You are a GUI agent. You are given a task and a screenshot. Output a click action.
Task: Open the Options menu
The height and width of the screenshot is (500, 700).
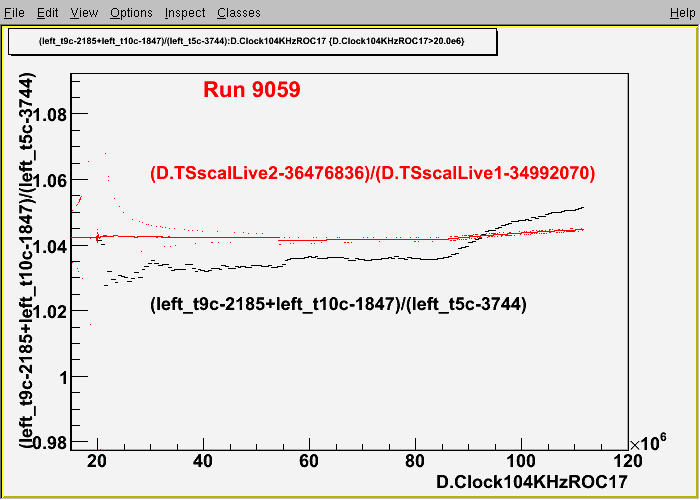[x=131, y=13]
